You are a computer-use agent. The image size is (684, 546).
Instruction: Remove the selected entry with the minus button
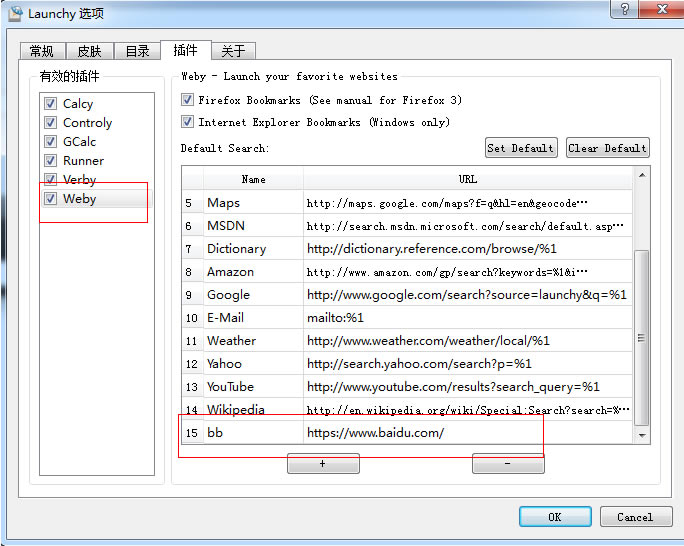508,464
